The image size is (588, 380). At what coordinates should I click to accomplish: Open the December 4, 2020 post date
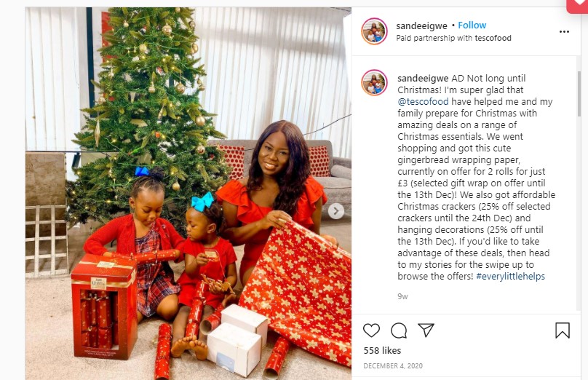[x=393, y=365]
